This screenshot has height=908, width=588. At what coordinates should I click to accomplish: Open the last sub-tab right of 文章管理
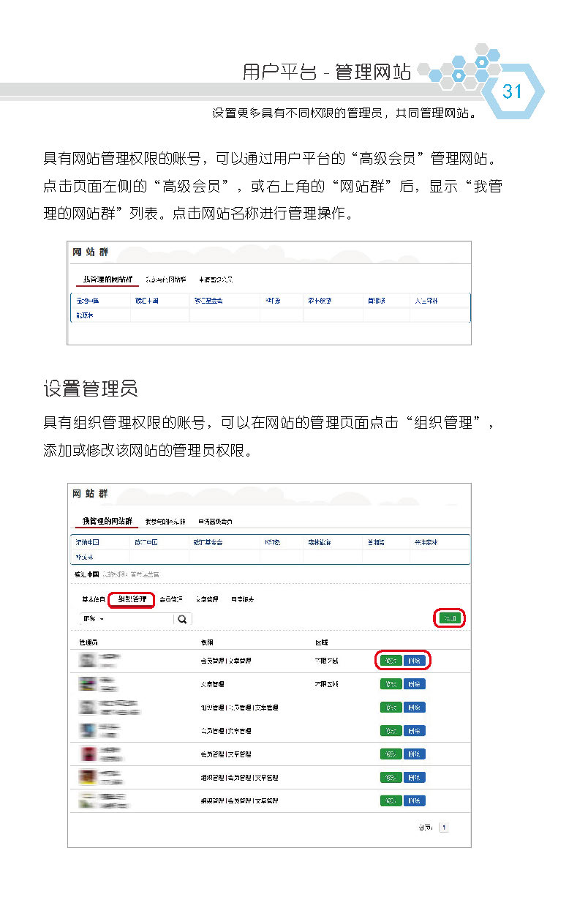[244, 599]
